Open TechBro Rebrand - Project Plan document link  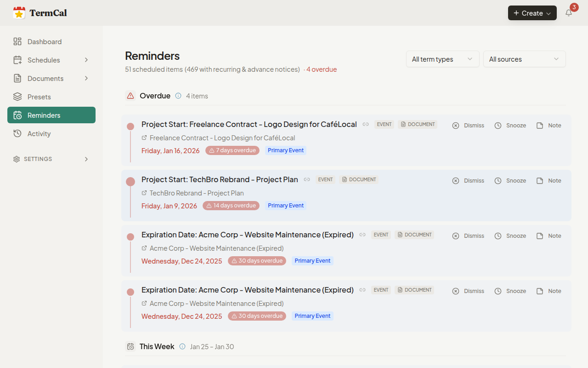coord(197,193)
